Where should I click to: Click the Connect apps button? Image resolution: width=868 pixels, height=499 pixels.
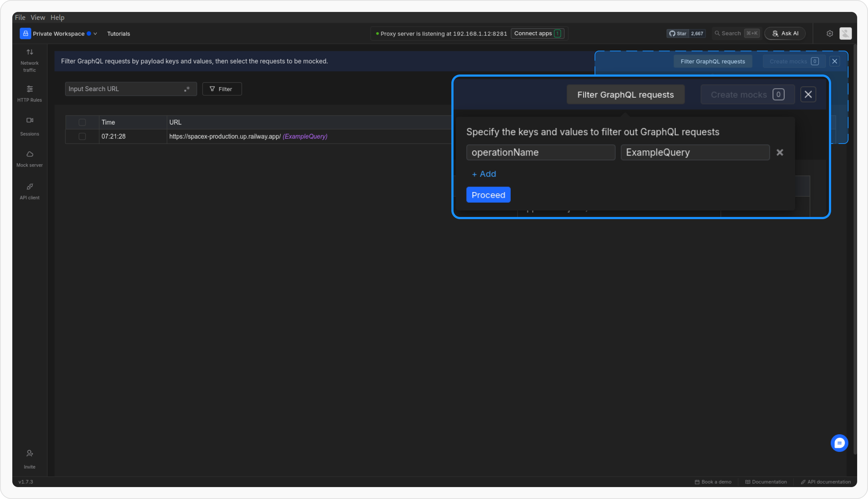point(537,34)
